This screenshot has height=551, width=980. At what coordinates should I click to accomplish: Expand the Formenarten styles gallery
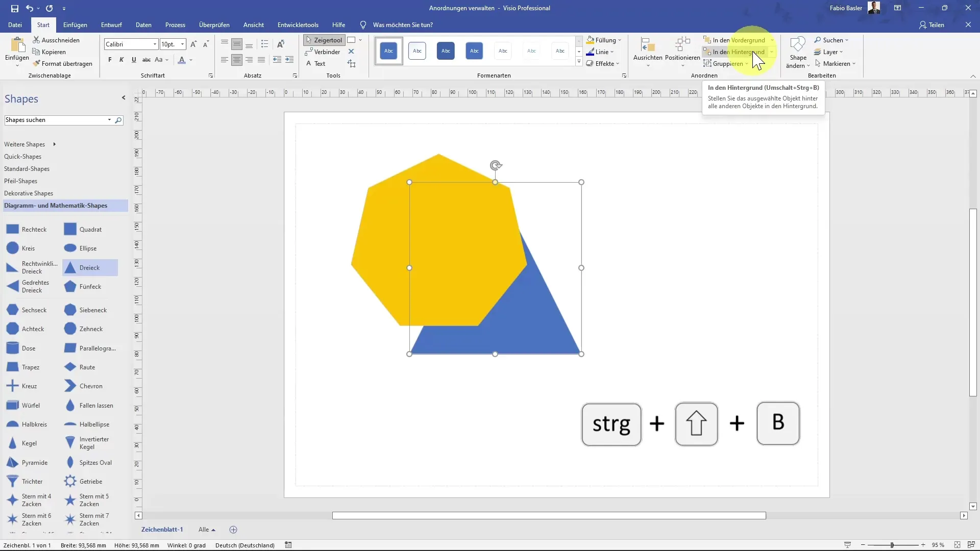click(x=579, y=62)
